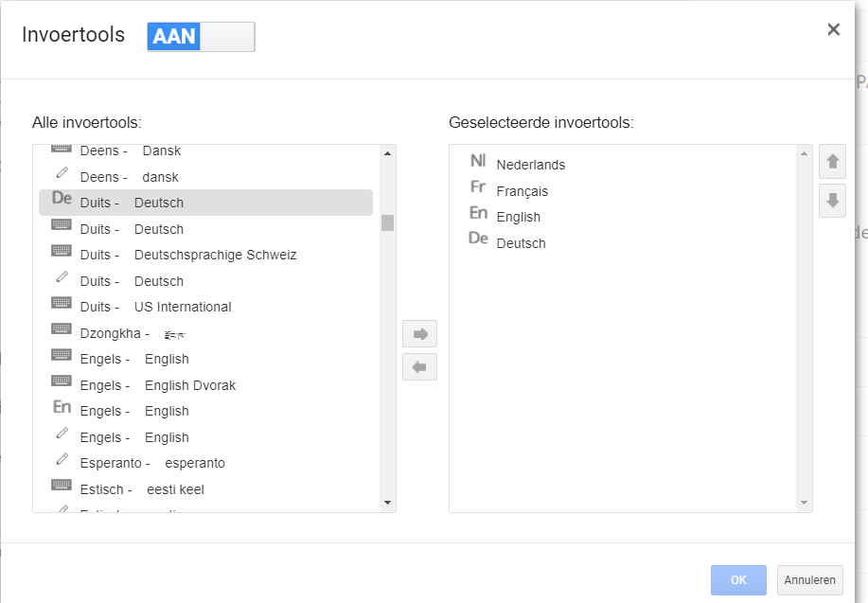The image size is (868, 603).
Task: Click scroll-up arrow of all tools list
Action: (387, 153)
